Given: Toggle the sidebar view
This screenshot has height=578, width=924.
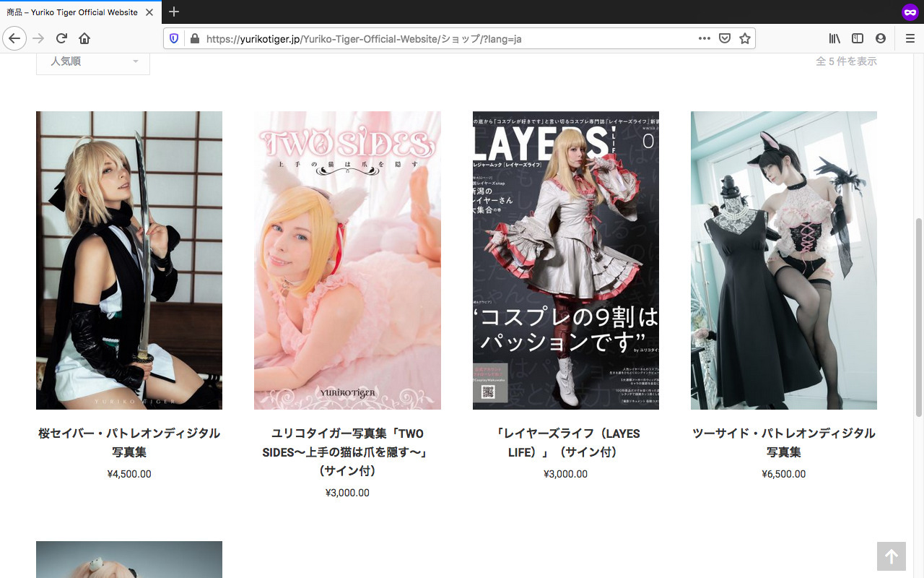Looking at the screenshot, I should [x=858, y=38].
